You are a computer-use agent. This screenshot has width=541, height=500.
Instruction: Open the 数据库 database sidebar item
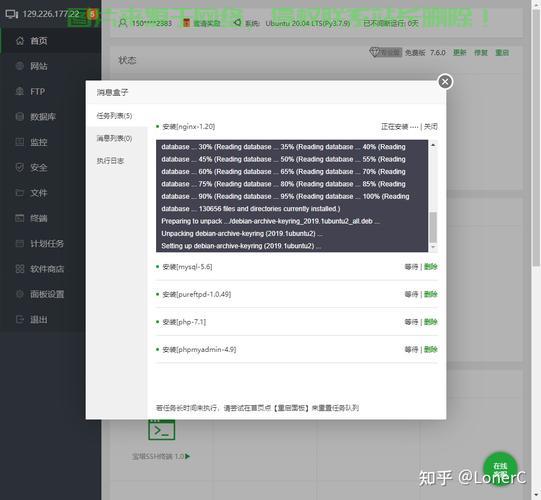tap(51, 117)
